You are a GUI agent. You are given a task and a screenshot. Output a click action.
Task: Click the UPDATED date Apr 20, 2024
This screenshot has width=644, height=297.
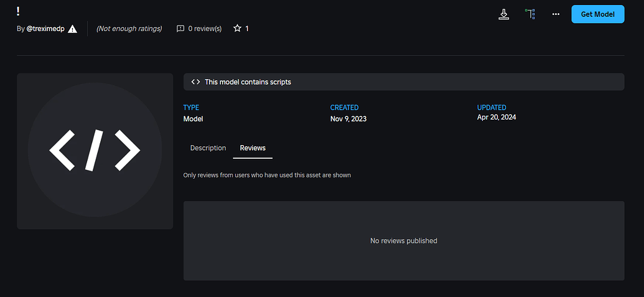pyautogui.click(x=496, y=117)
